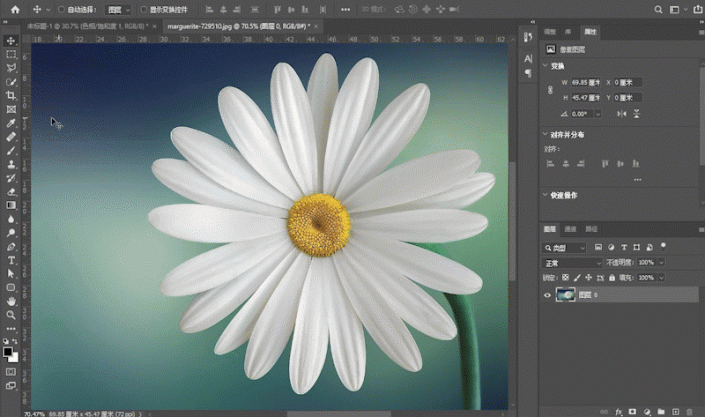This screenshot has width=705, height=417.
Task: Hide 图层 0 with the eye icon
Action: (x=548, y=294)
